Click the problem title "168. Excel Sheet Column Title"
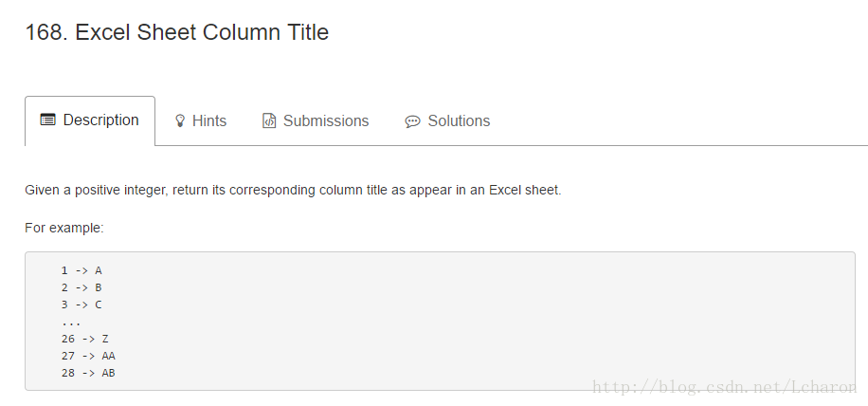The image size is (868, 406). [x=177, y=32]
